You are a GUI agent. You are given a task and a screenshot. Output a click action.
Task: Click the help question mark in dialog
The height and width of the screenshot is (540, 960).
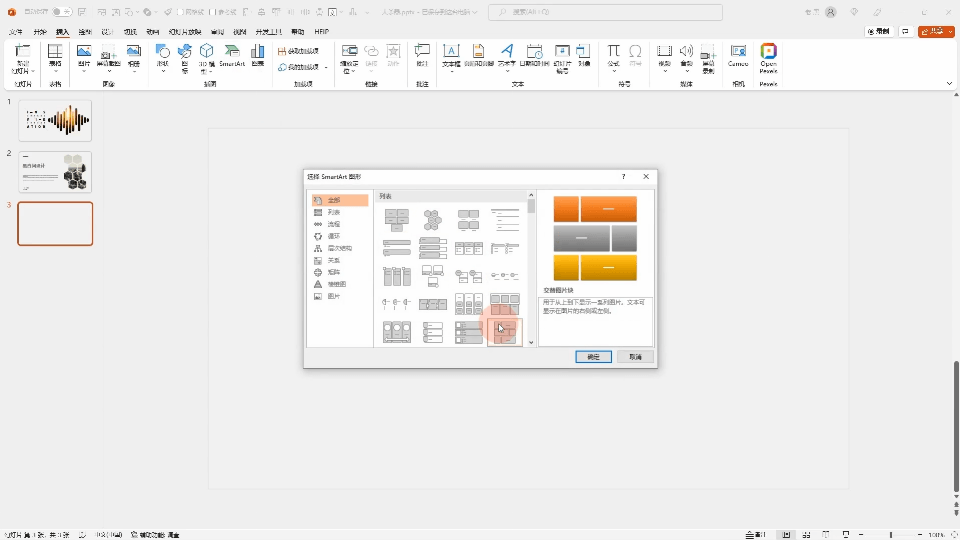[624, 176]
